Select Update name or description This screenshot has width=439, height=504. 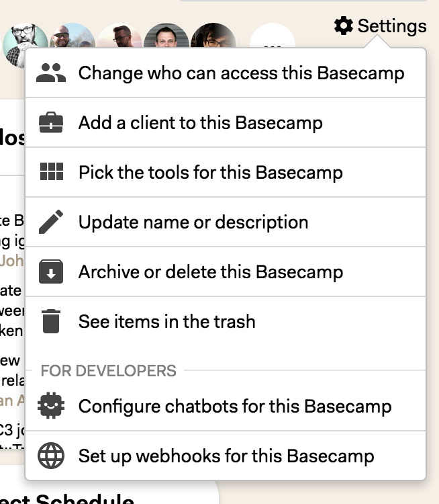226,222
